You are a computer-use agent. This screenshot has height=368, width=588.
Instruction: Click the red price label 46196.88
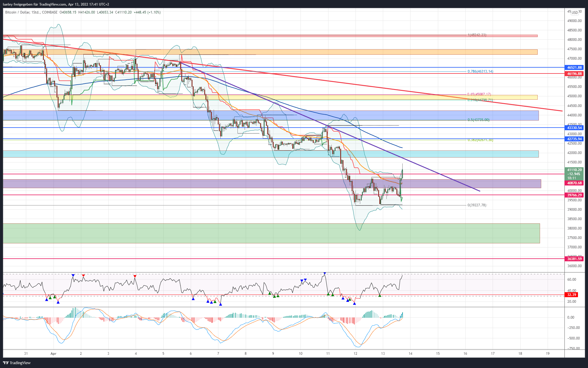(x=574, y=74)
